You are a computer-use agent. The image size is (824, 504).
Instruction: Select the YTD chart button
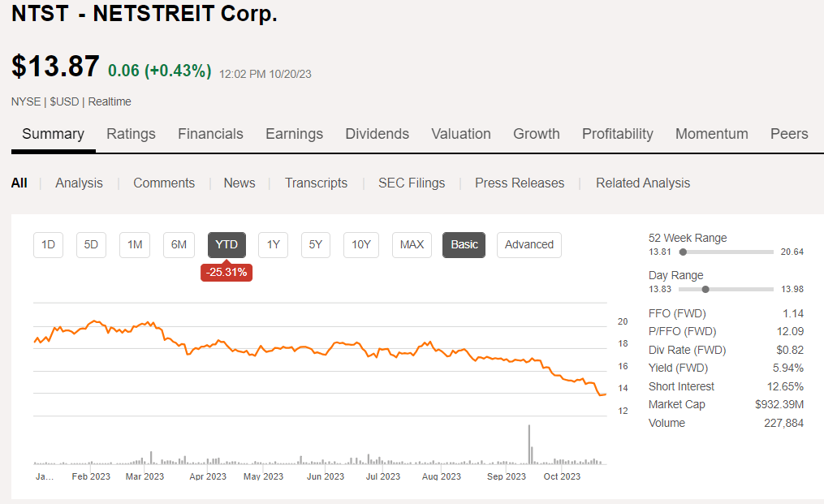(226, 244)
